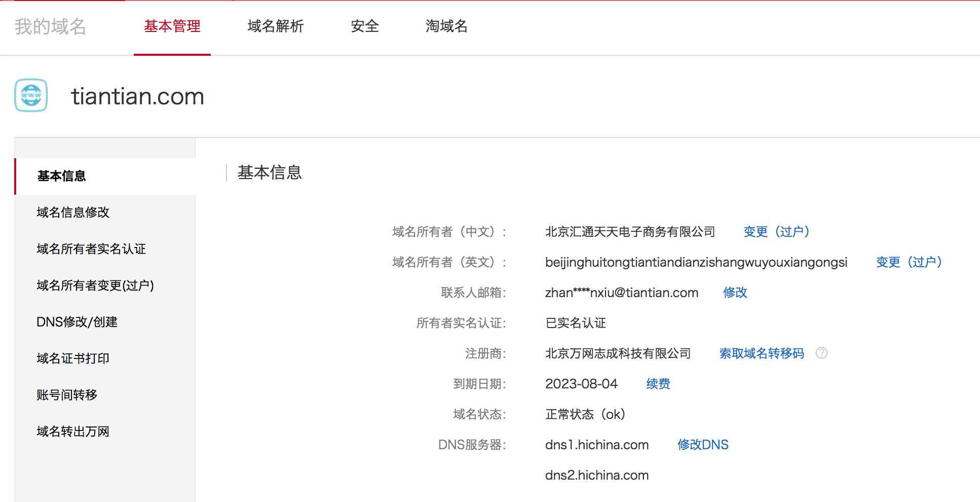The image size is (980, 502).
Task: Click 索取域名转移码 link
Action: point(762,353)
